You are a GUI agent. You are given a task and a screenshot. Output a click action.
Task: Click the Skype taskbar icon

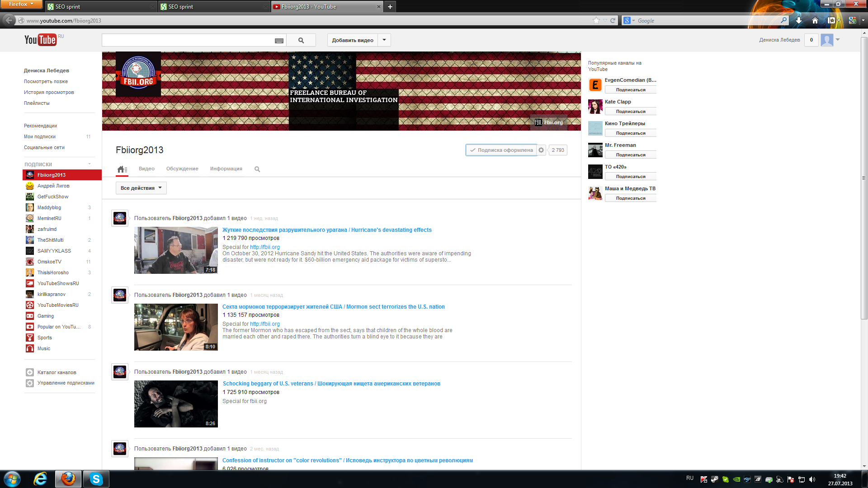tap(96, 479)
